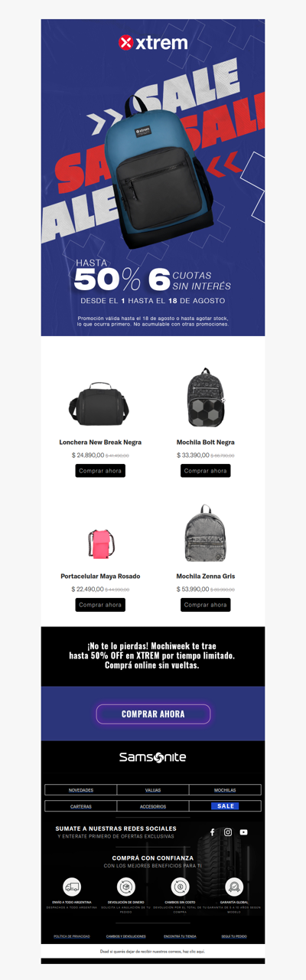Go to the Carteras category
The height and width of the screenshot is (980, 306).
pyautogui.click(x=81, y=806)
